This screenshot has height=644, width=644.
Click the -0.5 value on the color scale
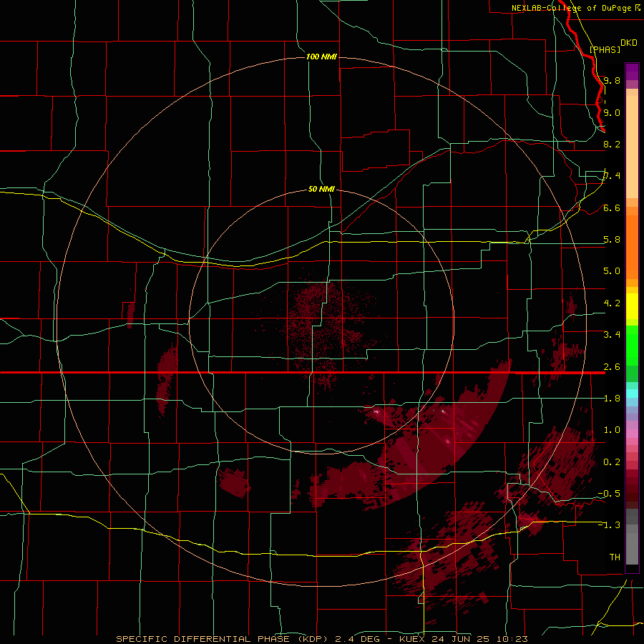609,494
